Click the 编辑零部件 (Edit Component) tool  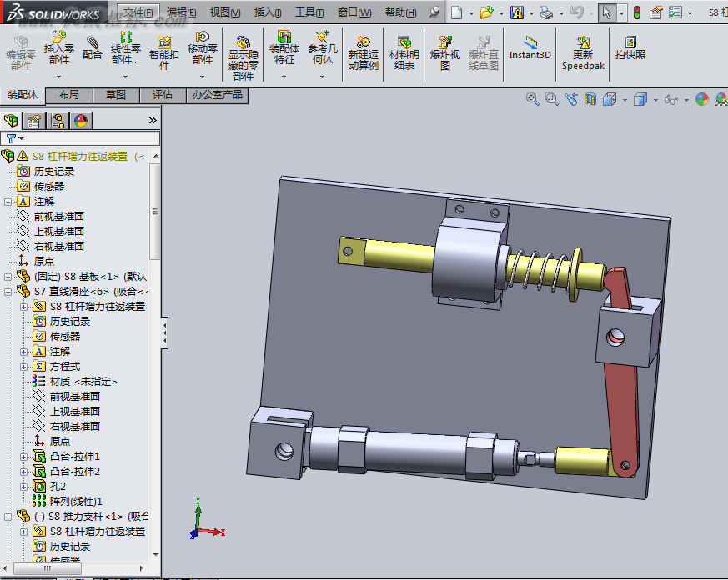(21, 52)
